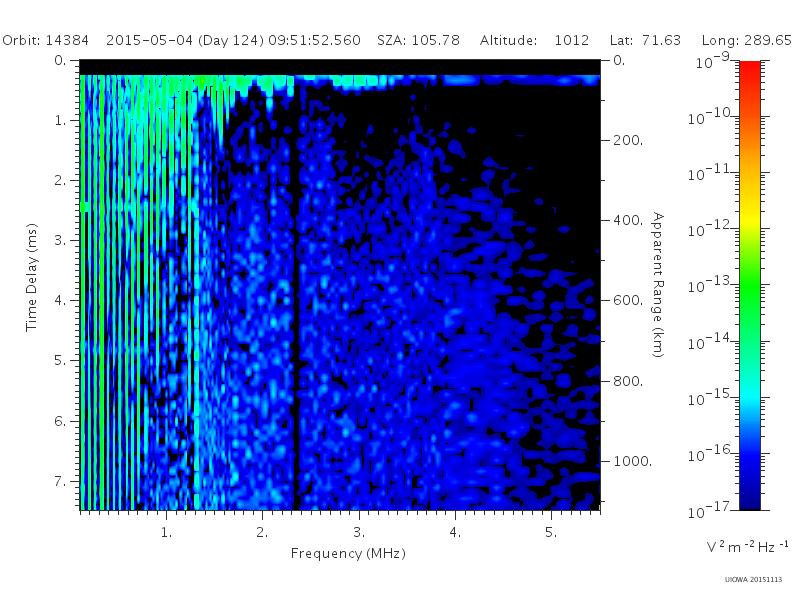The width and height of the screenshot is (800, 600).
Task: Click the '1000.' apparent range tick label
Action: pos(633,461)
